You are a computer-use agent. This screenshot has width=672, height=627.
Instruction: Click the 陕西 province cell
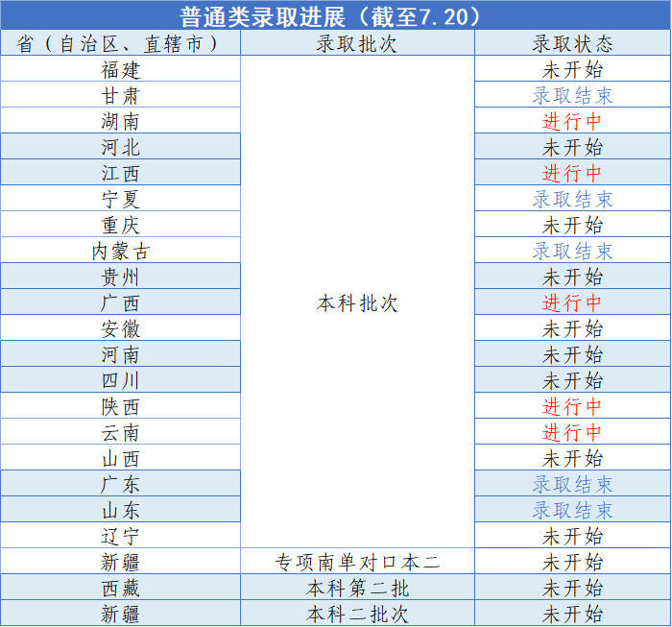(120, 405)
